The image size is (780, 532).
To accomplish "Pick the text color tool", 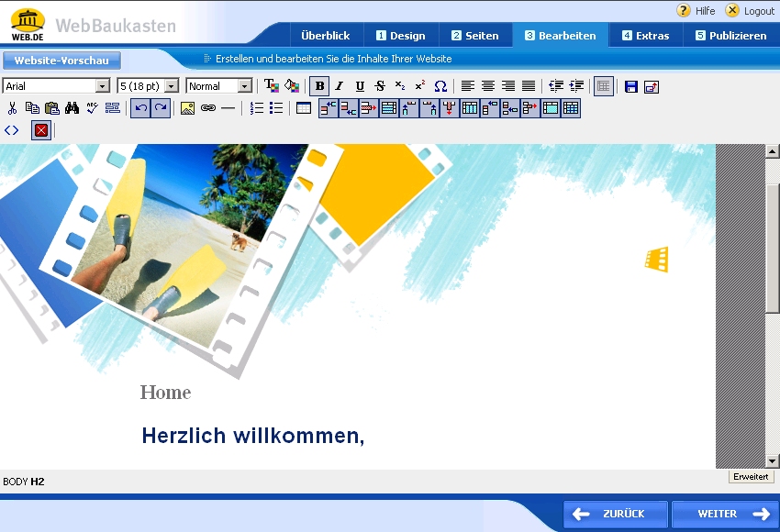I will [x=271, y=86].
